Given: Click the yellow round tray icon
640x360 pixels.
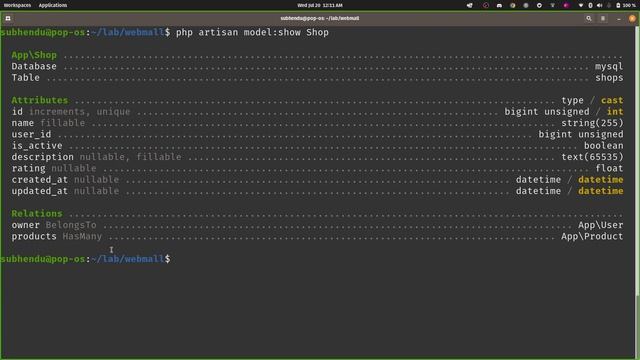Looking at the screenshot, I should 513,5.
